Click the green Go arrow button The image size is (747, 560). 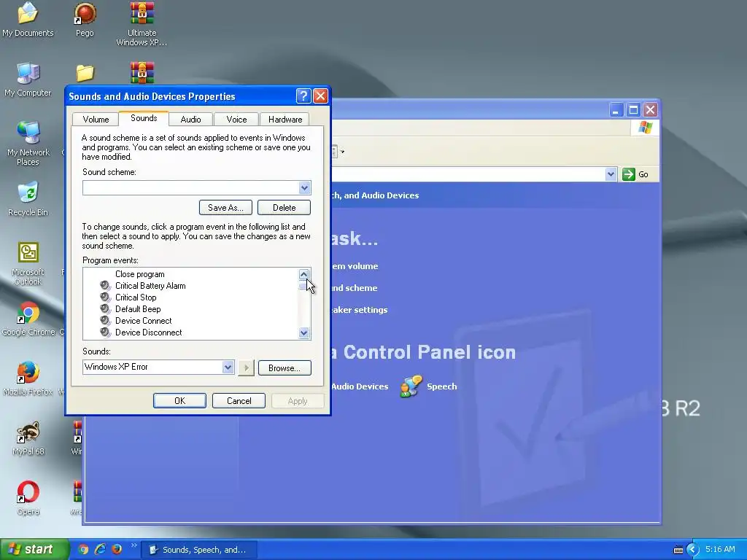[x=629, y=174]
